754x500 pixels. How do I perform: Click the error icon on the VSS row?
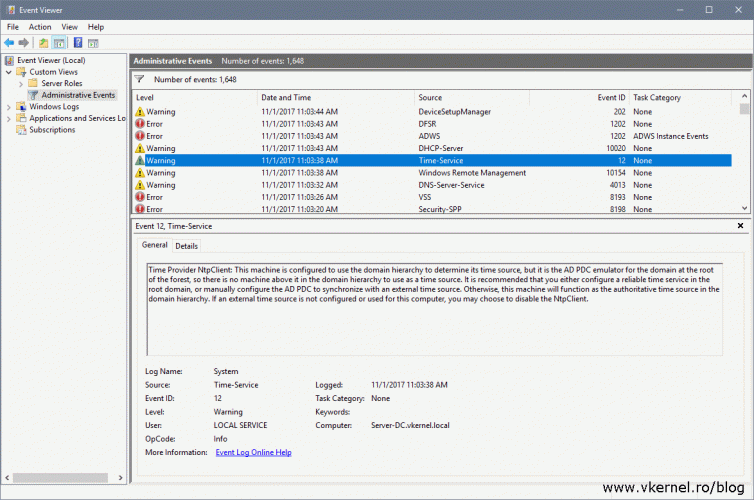coord(140,197)
